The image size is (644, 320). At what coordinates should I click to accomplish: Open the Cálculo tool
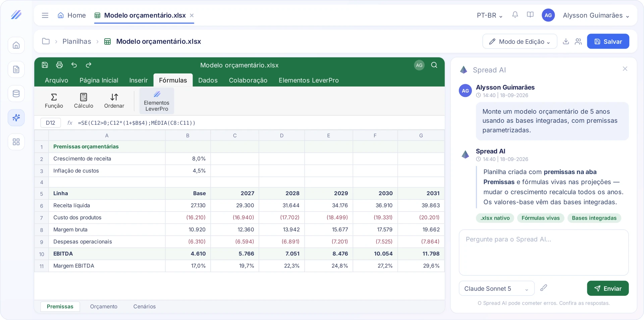pyautogui.click(x=84, y=101)
